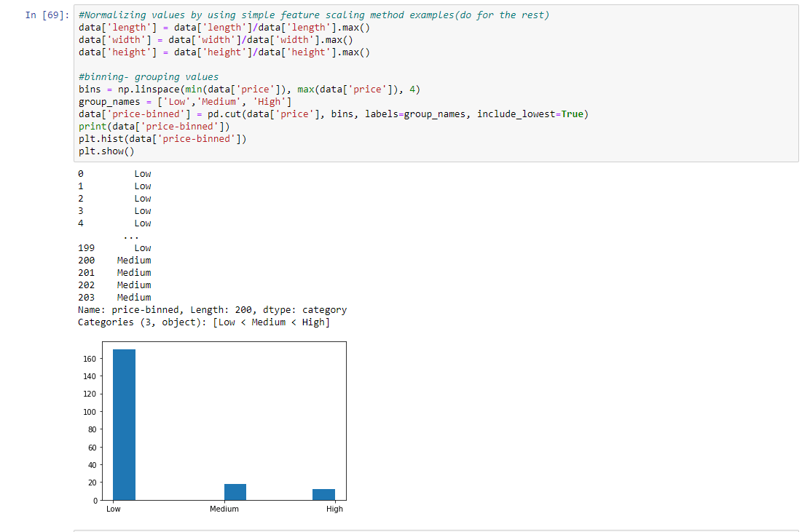
Task: Click the "Low" x-axis label
Action: [x=112, y=509]
